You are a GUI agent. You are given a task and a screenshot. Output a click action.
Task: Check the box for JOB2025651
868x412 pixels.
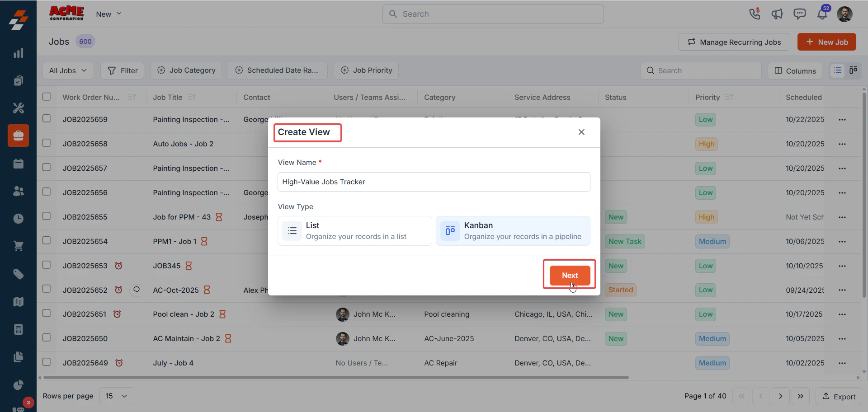(47, 313)
